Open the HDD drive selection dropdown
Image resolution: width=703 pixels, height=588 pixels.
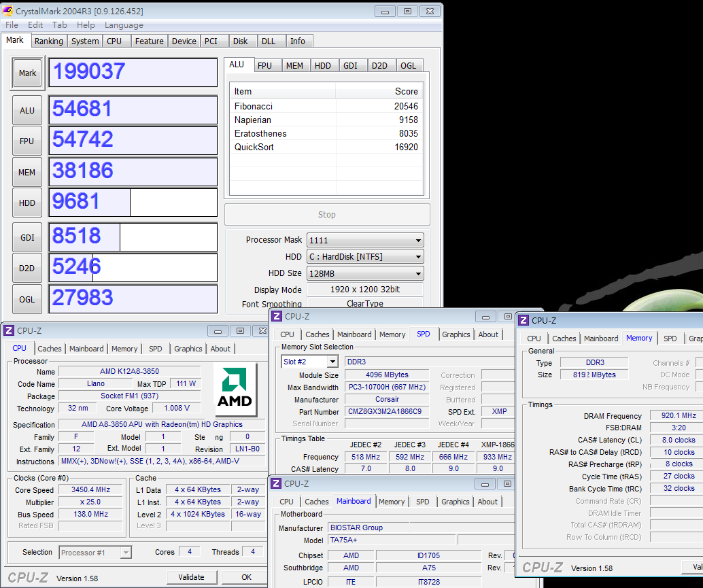click(x=365, y=257)
